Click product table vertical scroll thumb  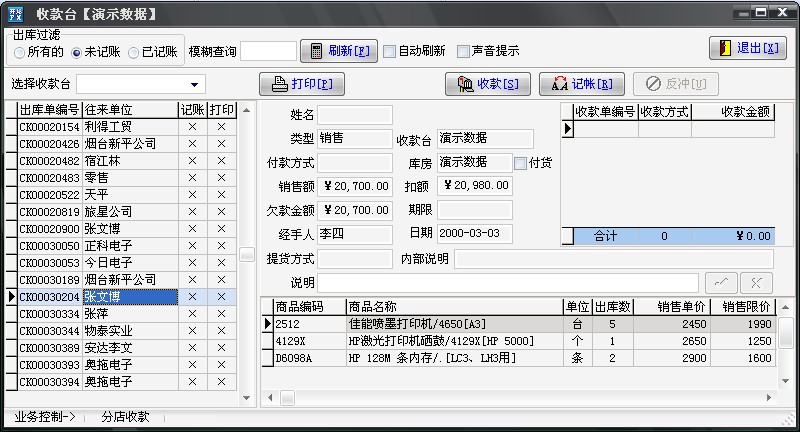coord(786,334)
